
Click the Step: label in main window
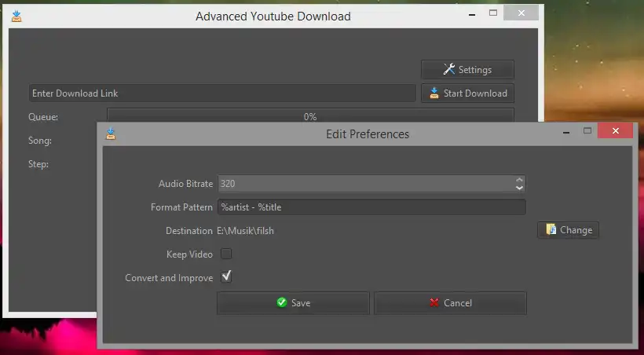pos(38,164)
